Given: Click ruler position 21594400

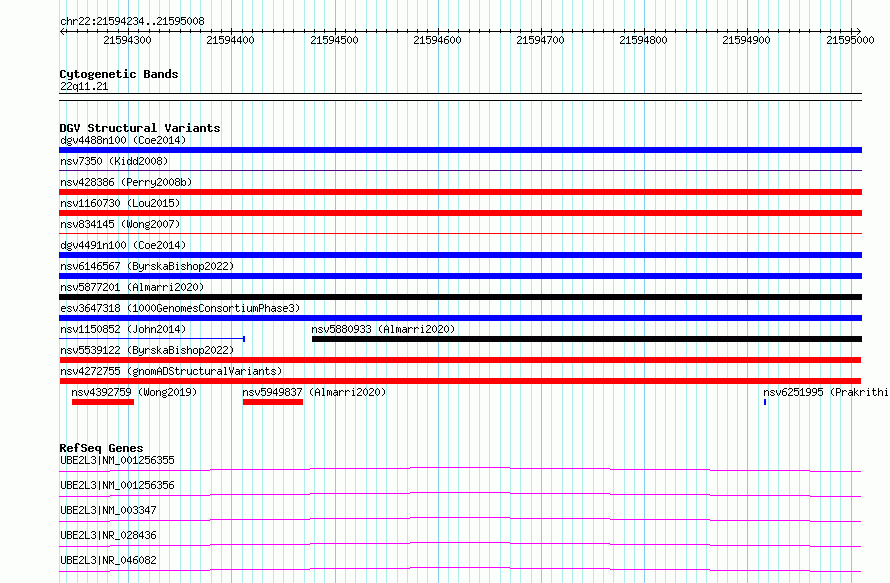Looking at the screenshot, I should 230,40.
